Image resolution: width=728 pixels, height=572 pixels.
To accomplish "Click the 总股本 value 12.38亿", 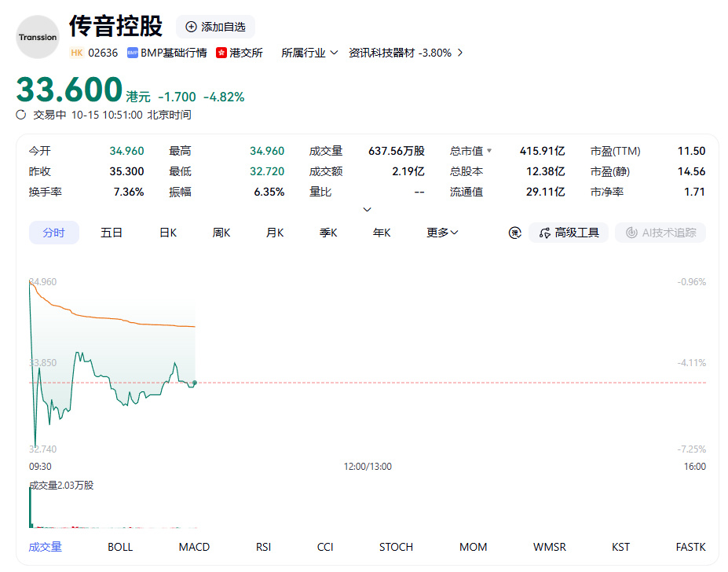I will click(x=546, y=171).
